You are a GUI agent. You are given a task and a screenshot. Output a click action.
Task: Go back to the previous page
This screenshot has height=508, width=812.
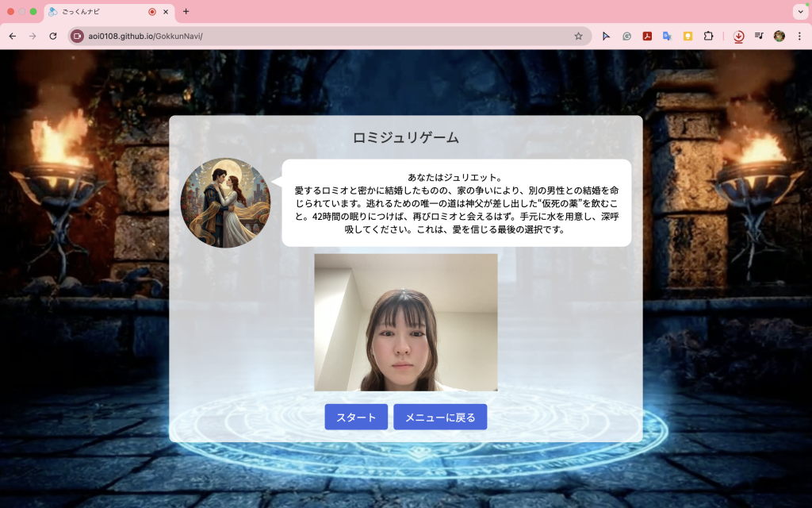[13, 36]
